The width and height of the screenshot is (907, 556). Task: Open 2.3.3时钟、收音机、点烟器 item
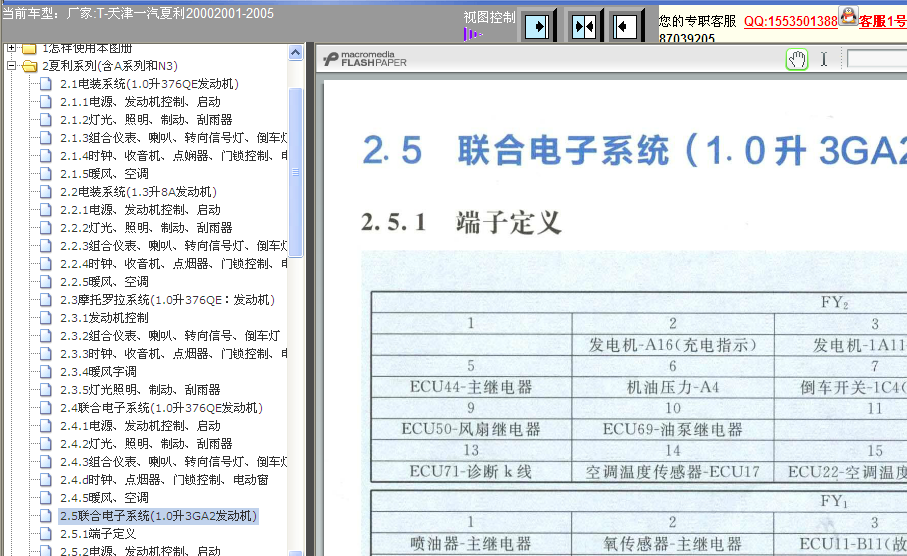pyautogui.click(x=174, y=354)
